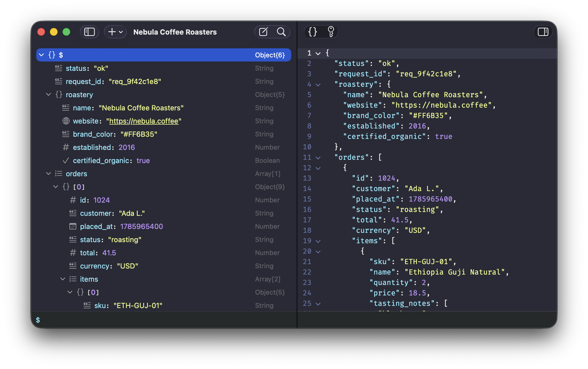Click the key path icon
Image resolution: width=588 pixels, height=369 pixels.
click(331, 32)
